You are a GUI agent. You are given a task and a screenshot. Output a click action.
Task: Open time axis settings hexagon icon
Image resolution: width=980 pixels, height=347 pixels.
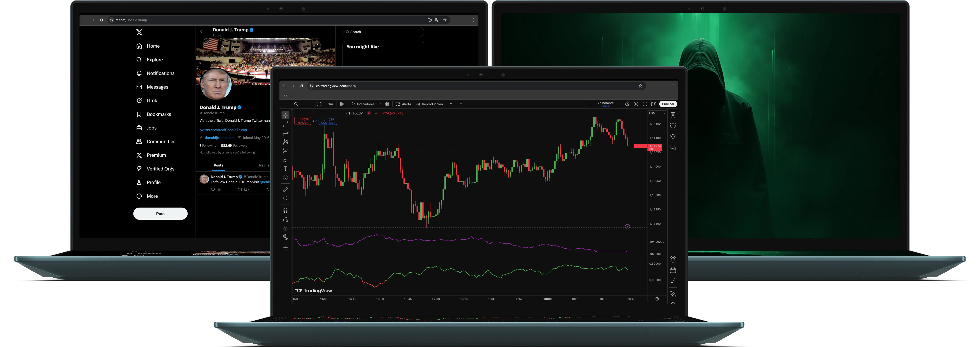tap(657, 299)
